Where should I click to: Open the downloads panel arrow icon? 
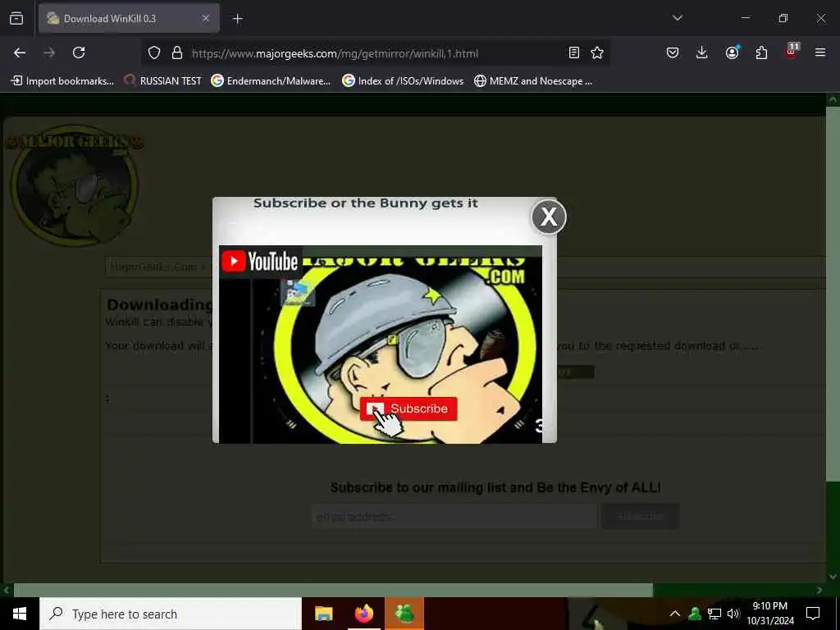coord(702,52)
